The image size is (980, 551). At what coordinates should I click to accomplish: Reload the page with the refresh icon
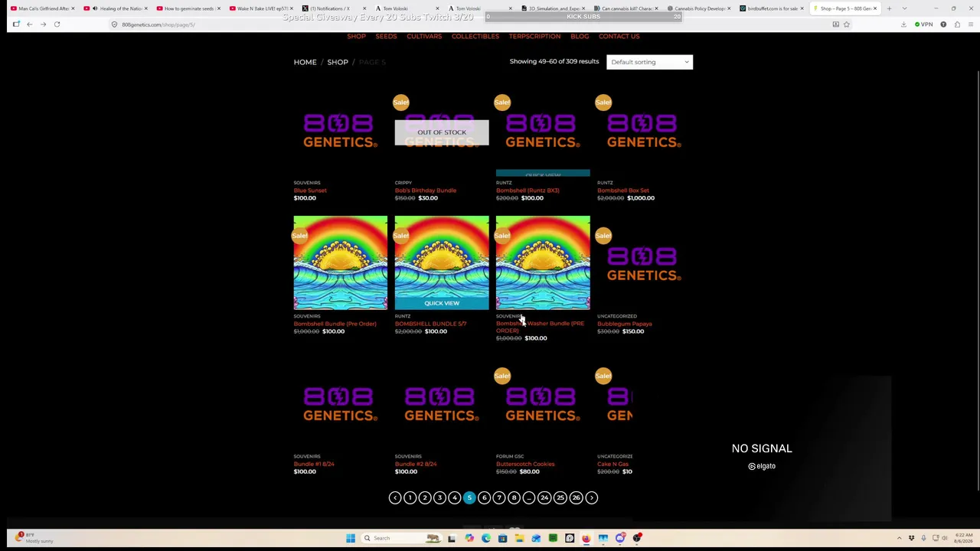(x=57, y=24)
